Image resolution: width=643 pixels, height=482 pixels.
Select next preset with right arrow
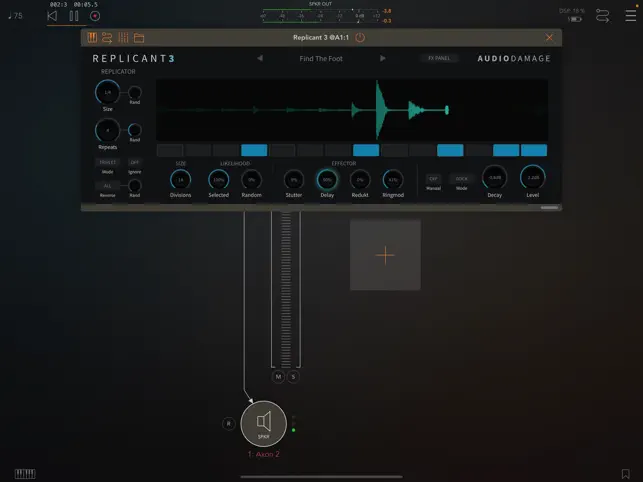[383, 58]
